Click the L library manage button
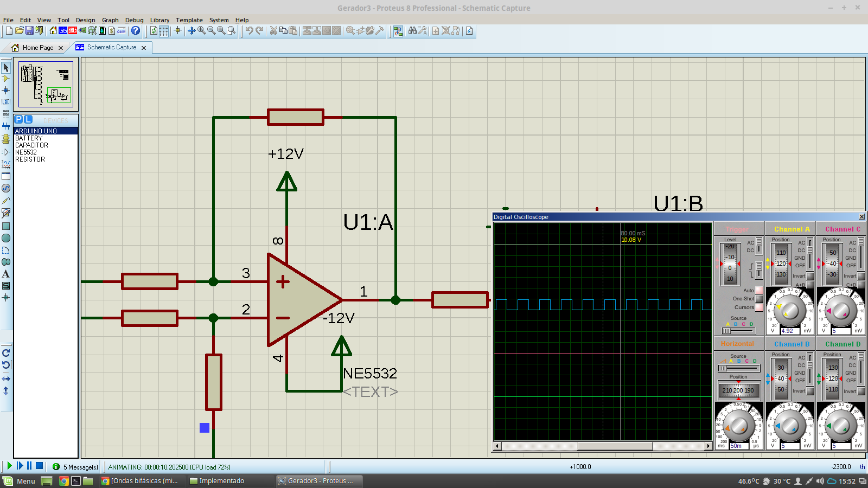The width and height of the screenshot is (868, 488). [28, 119]
